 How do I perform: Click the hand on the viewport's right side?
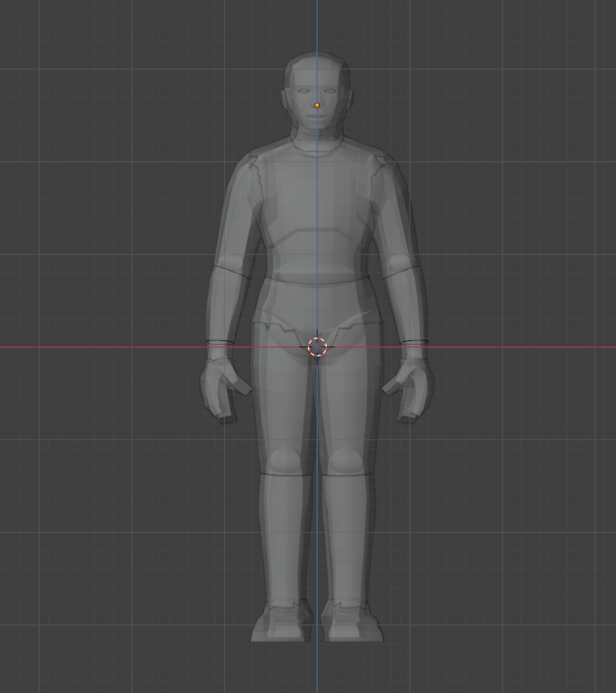coord(409,389)
